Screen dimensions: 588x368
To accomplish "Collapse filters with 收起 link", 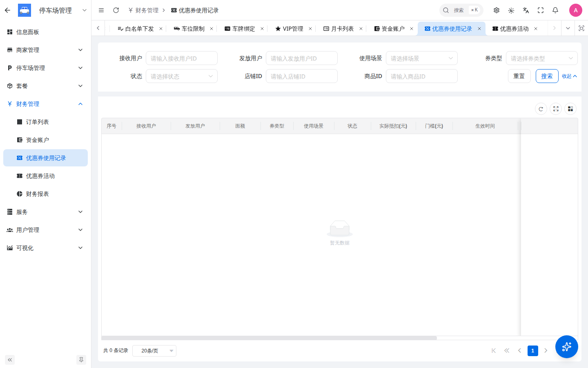I will 570,76.
